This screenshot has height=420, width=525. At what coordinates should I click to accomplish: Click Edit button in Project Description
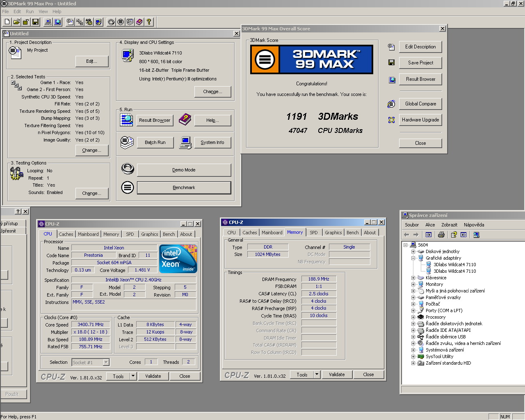(x=92, y=61)
